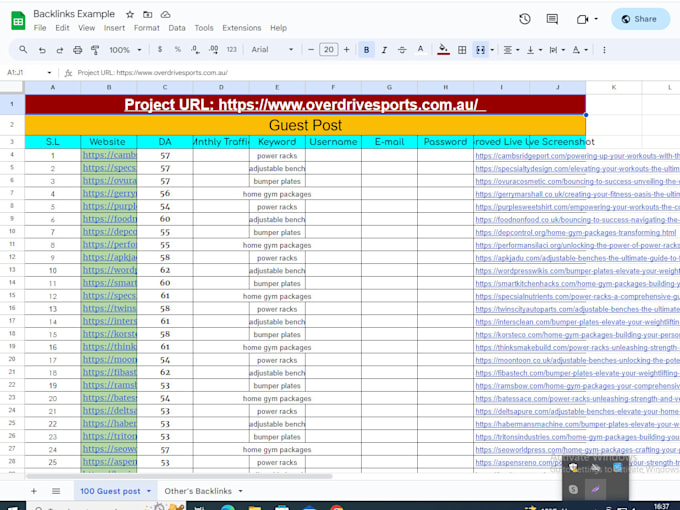Open text wrapping dropdown
Screen dimensions: 680x510
click(557, 50)
